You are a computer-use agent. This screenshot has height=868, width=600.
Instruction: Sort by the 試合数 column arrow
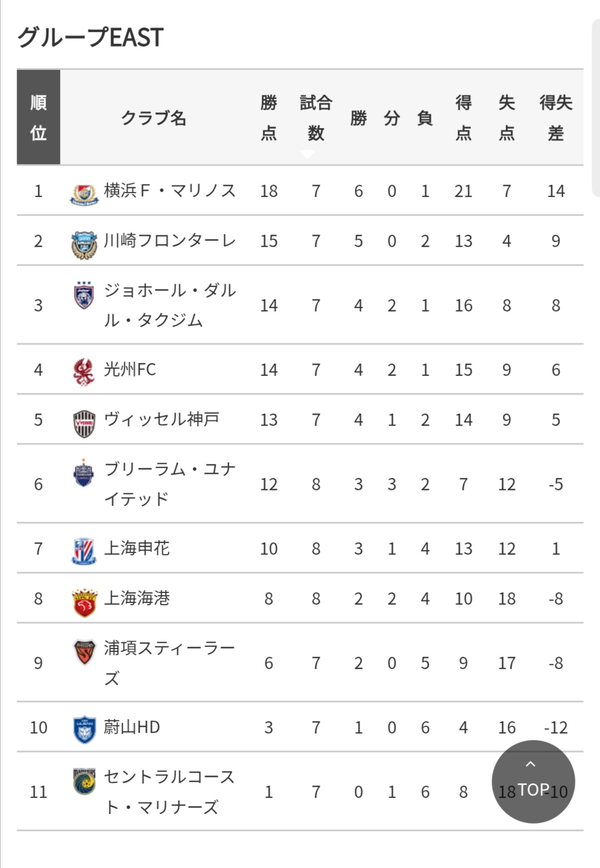pos(307,154)
